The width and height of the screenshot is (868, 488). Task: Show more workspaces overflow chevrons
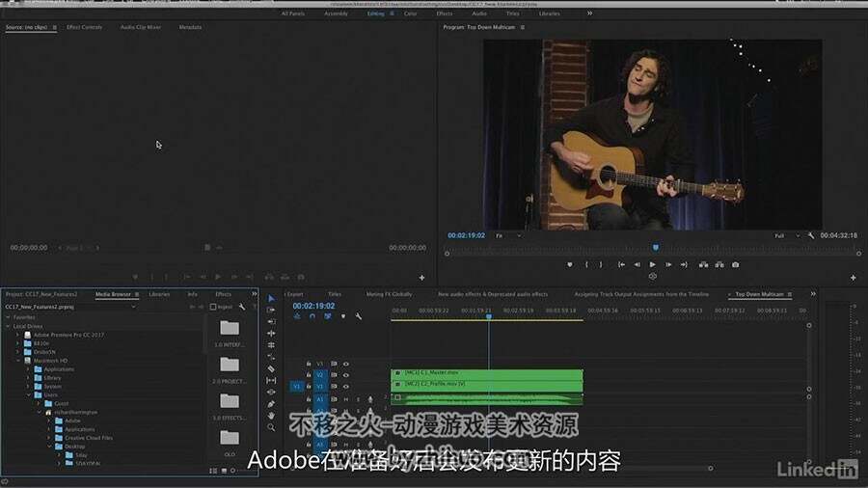589,14
